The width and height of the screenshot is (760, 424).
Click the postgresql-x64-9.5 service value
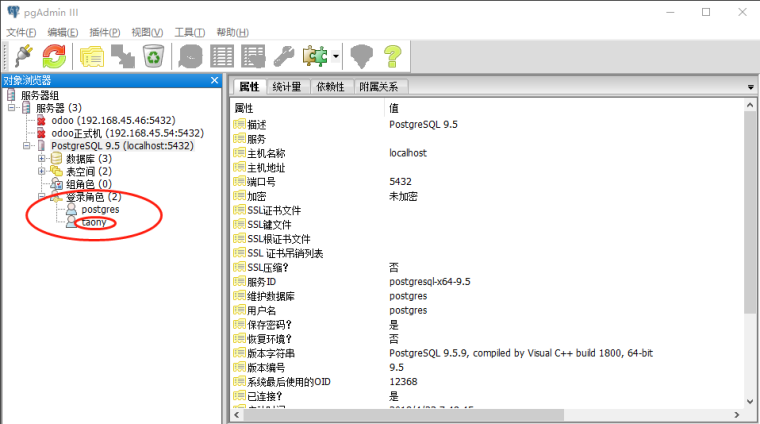pyautogui.click(x=429, y=282)
